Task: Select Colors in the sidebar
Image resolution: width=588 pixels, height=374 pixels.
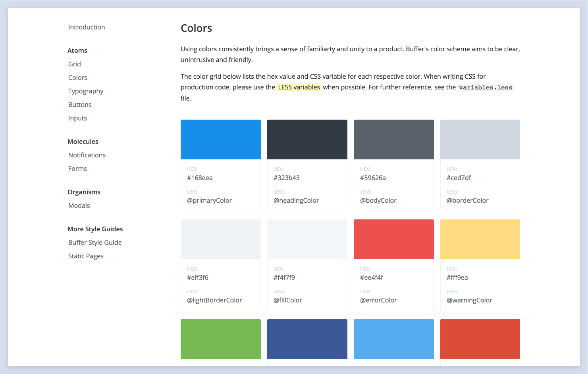Action: [78, 78]
